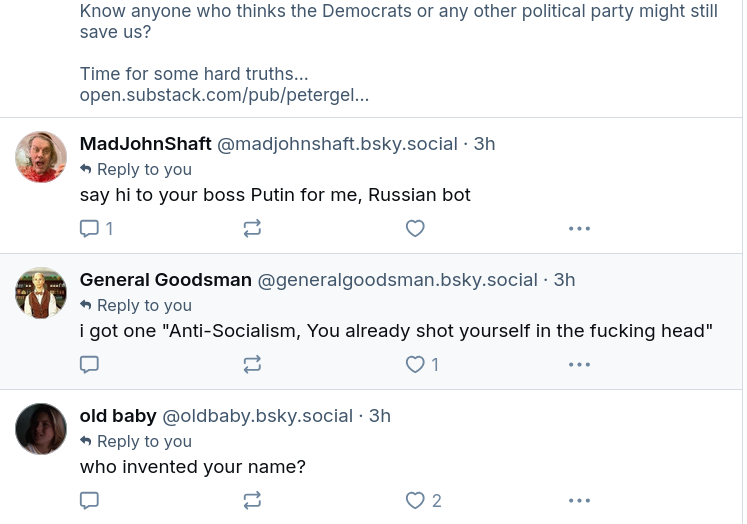The height and width of the screenshot is (524, 747).
Task: Open more options on old baby's post
Action: point(579,500)
